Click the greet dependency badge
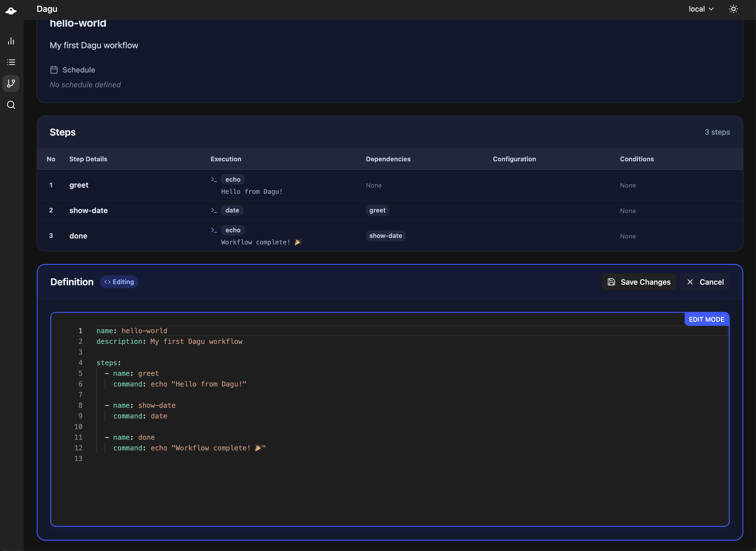 pos(377,210)
